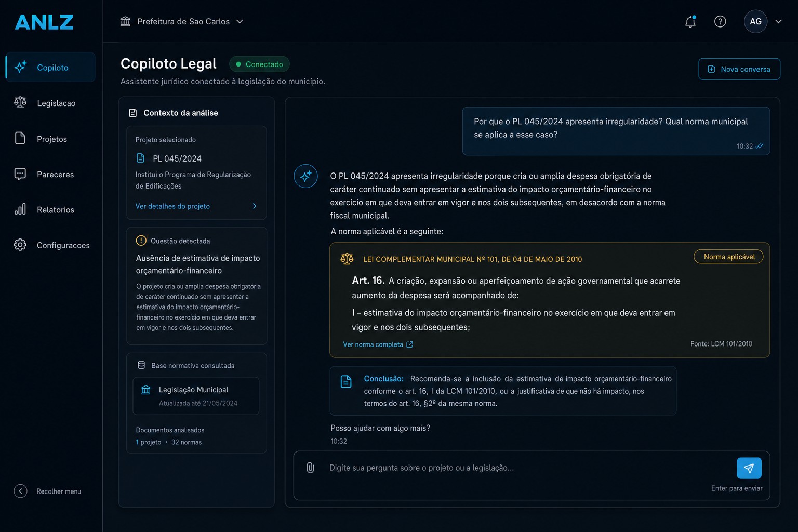Screen dimensions: 798x532
Task: Open the Legislacao sidebar item
Action: (50, 103)
